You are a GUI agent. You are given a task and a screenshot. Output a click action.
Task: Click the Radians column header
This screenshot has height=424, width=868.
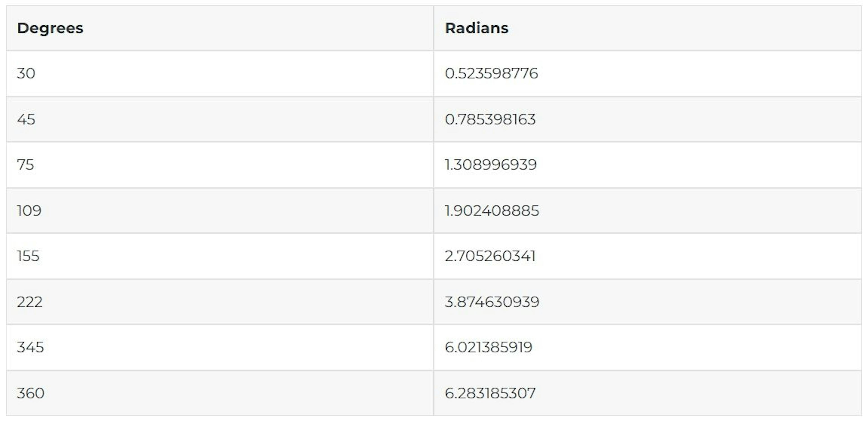(476, 28)
